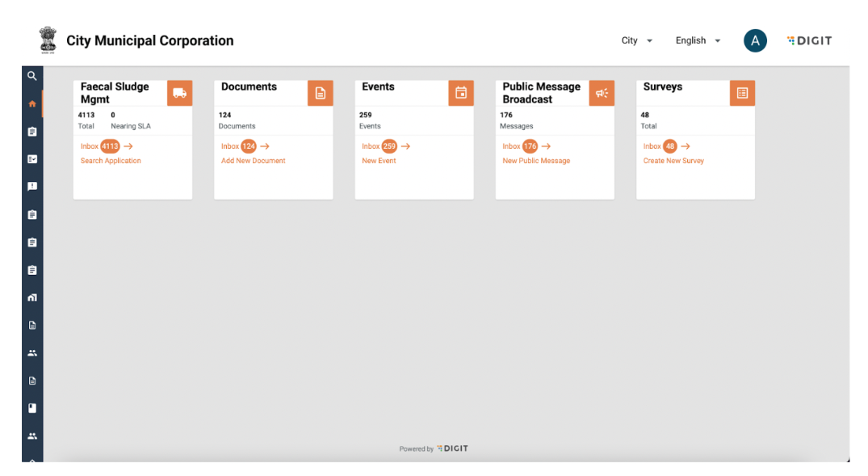Open the sidebar building/property icon

[32, 297]
